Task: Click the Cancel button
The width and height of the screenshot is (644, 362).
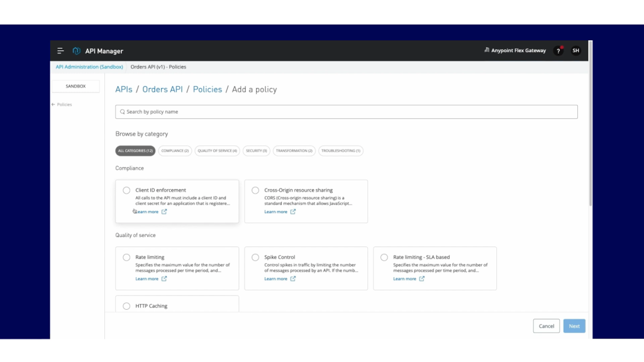Action: tap(546, 326)
